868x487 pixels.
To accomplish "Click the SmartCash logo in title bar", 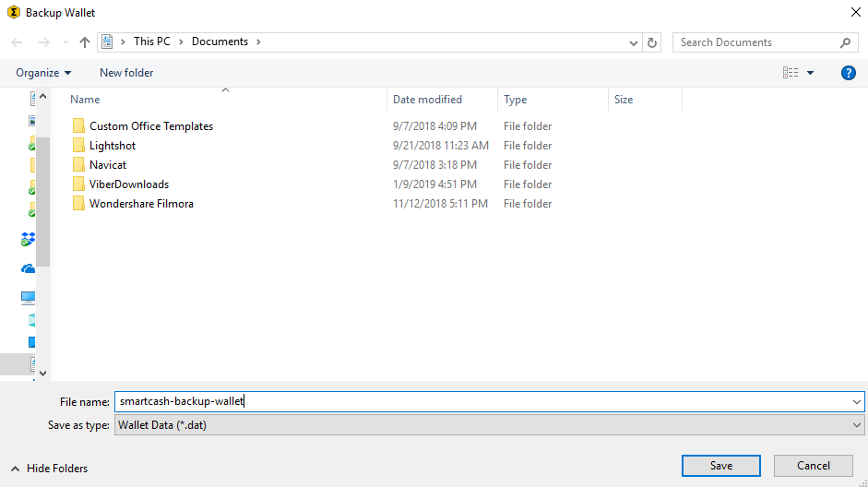I will pos(14,12).
